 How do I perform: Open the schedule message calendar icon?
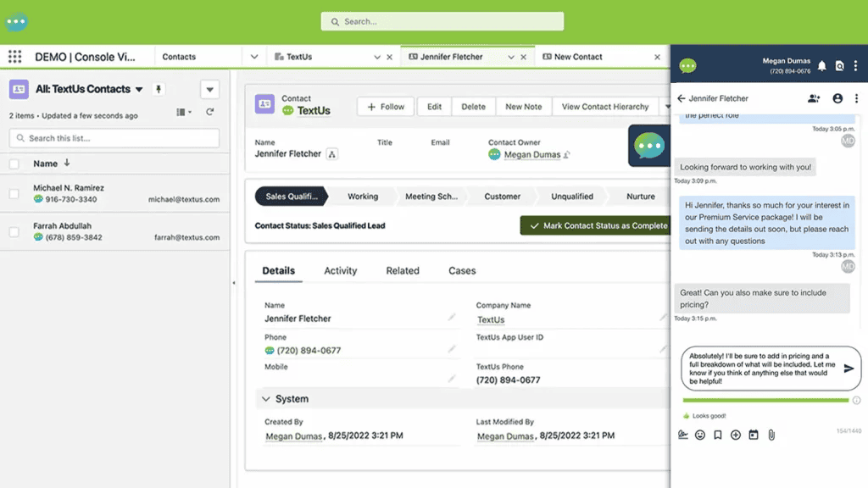click(x=754, y=435)
